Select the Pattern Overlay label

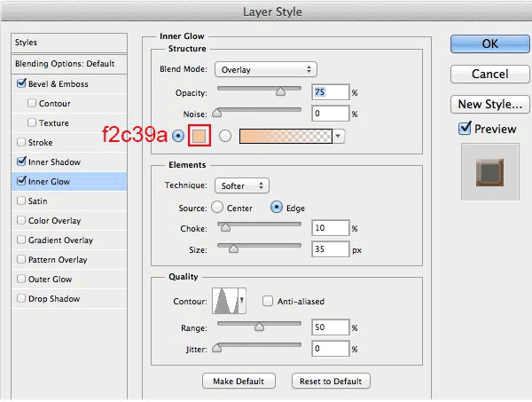[x=58, y=260]
